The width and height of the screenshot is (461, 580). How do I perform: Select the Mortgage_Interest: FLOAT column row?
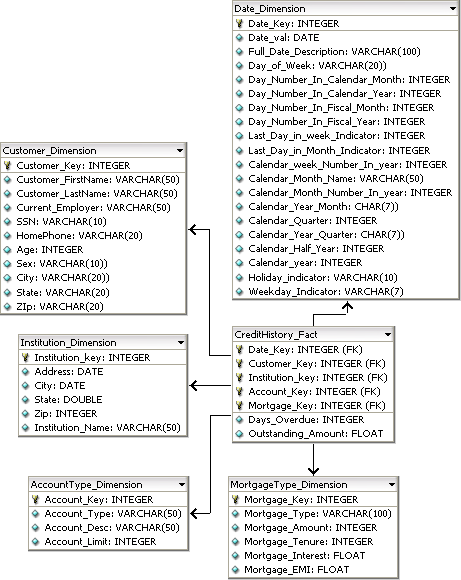[313, 556]
